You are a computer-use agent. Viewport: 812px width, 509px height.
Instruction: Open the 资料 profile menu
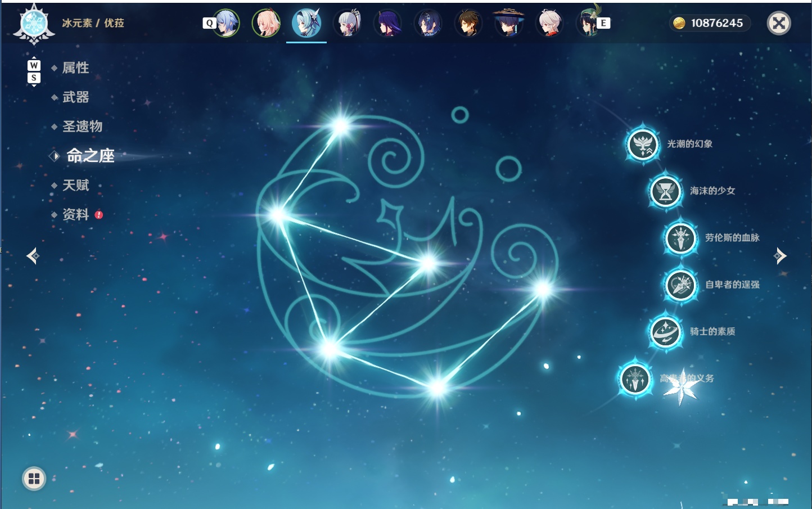click(76, 214)
